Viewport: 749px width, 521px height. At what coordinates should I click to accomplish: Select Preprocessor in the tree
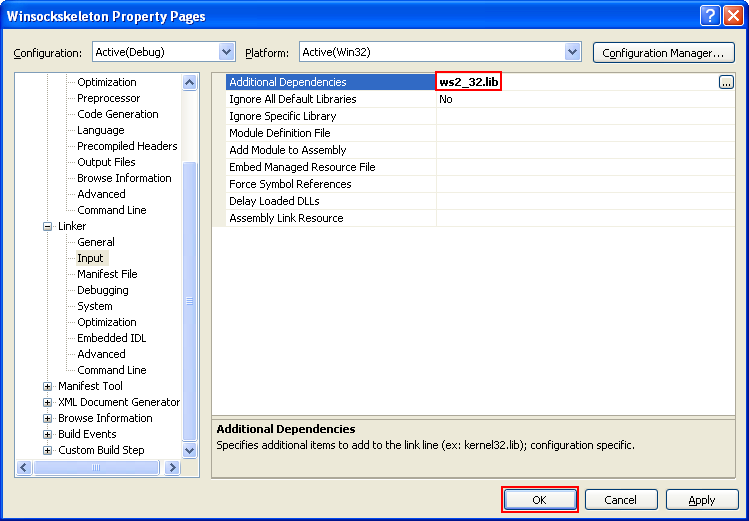pyautogui.click(x=109, y=98)
